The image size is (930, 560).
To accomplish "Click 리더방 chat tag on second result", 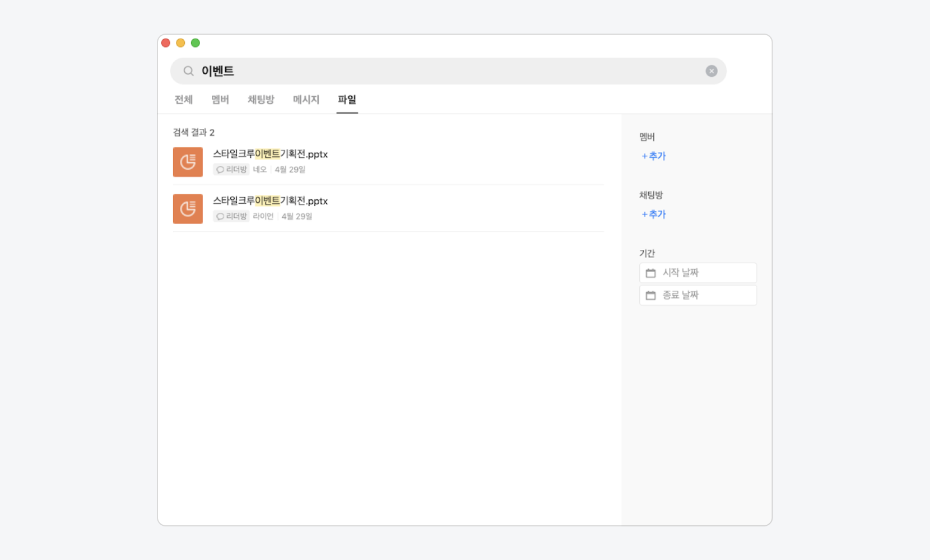I will coord(231,217).
